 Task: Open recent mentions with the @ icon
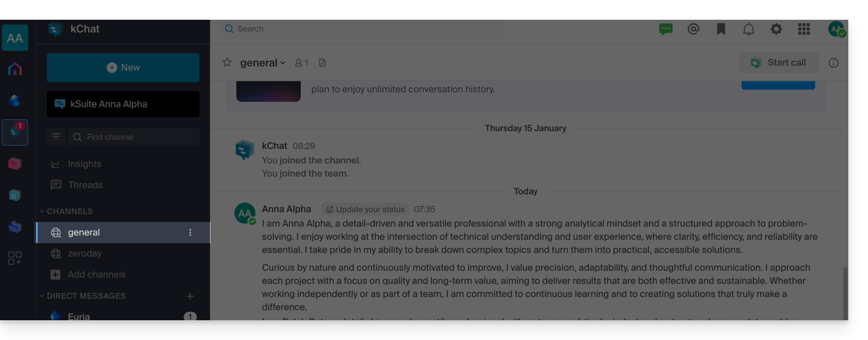[693, 29]
